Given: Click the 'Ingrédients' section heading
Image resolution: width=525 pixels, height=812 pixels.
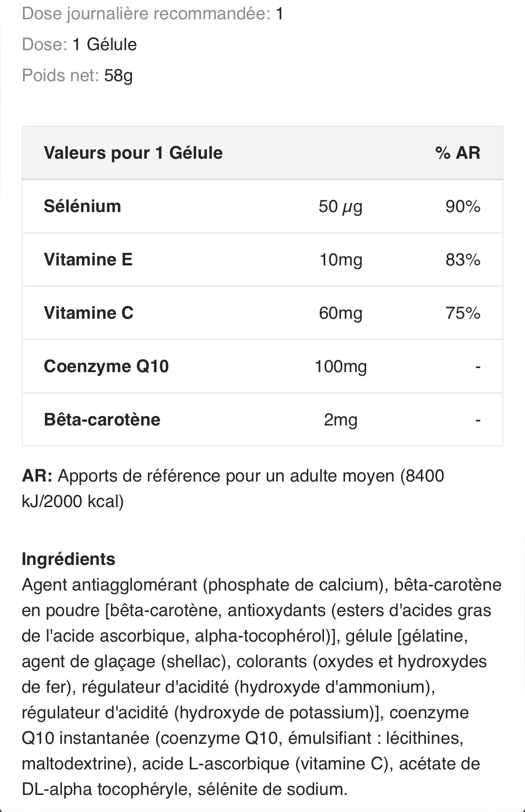Looking at the screenshot, I should click(x=69, y=559).
